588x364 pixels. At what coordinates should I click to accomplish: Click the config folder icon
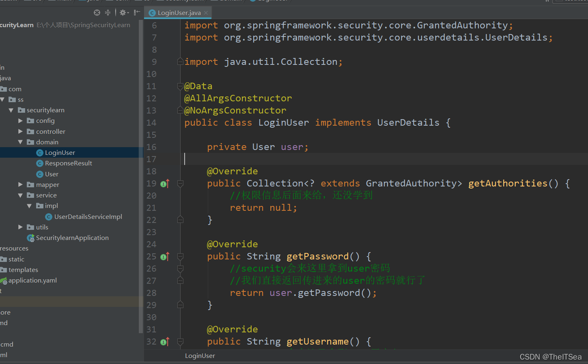tap(30, 121)
